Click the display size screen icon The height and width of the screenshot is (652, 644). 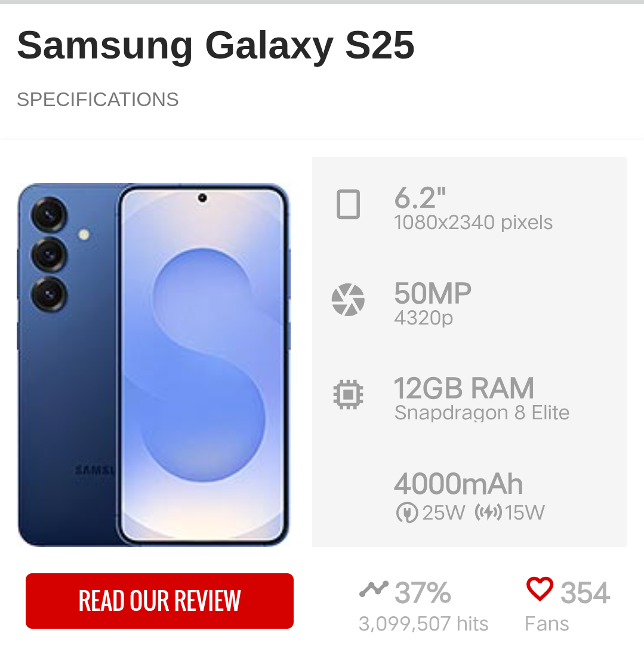[348, 204]
